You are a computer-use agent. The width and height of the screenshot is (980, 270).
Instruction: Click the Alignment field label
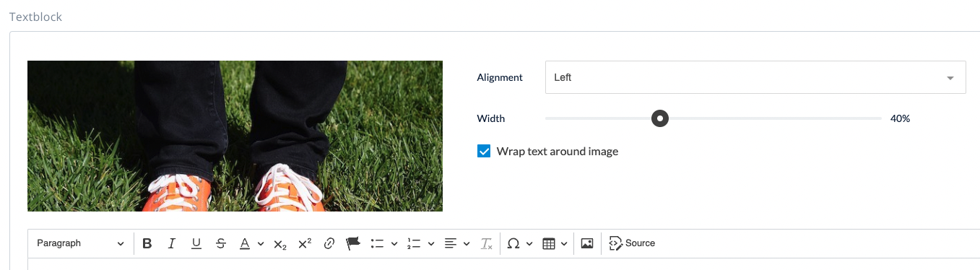pyautogui.click(x=500, y=77)
